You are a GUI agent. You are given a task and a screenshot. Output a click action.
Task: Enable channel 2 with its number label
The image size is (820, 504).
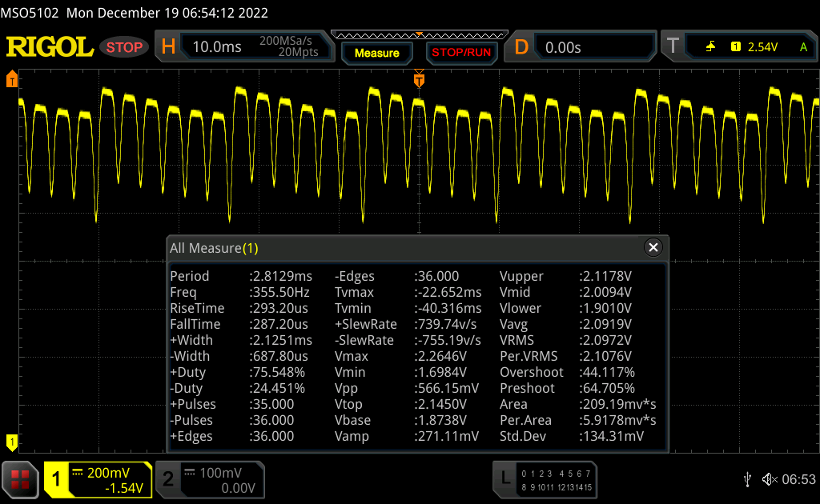[168, 479]
